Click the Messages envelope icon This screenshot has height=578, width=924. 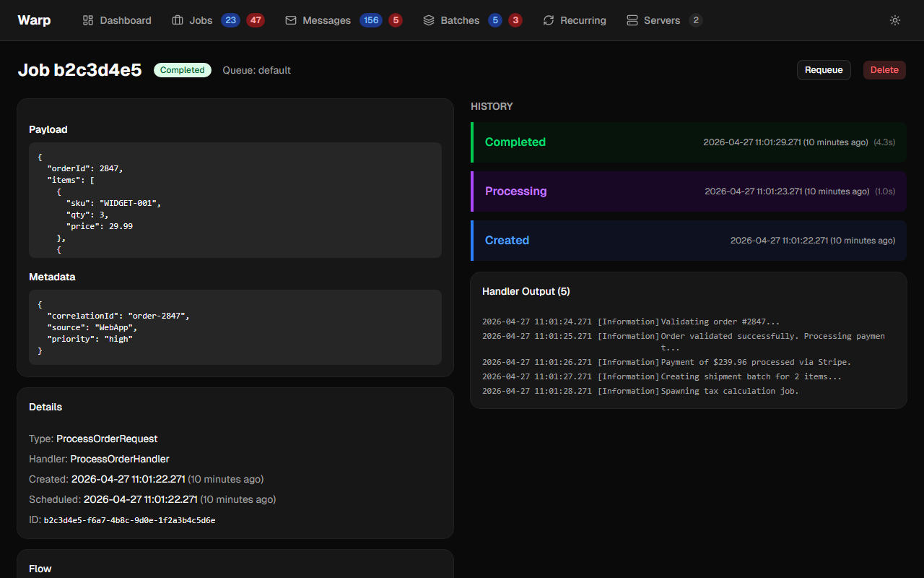pyautogui.click(x=291, y=20)
